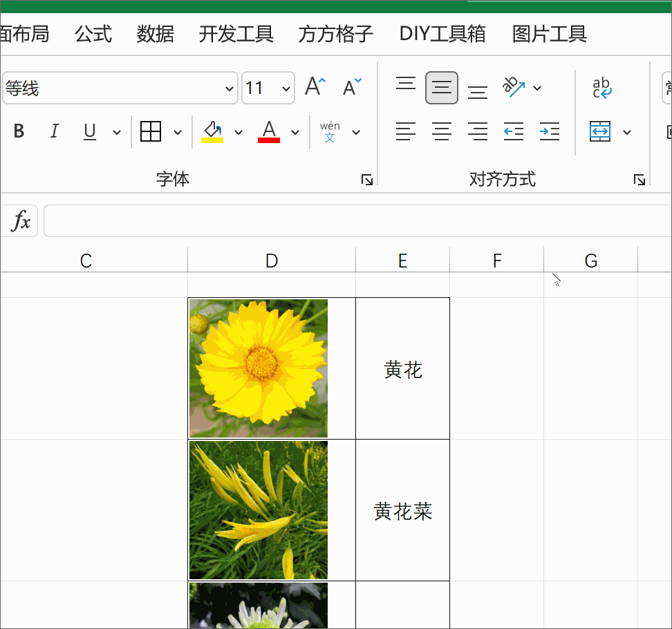Click the formula bar input
Image resolution: width=672 pixels, height=629 pixels.
pyautogui.click(x=358, y=221)
